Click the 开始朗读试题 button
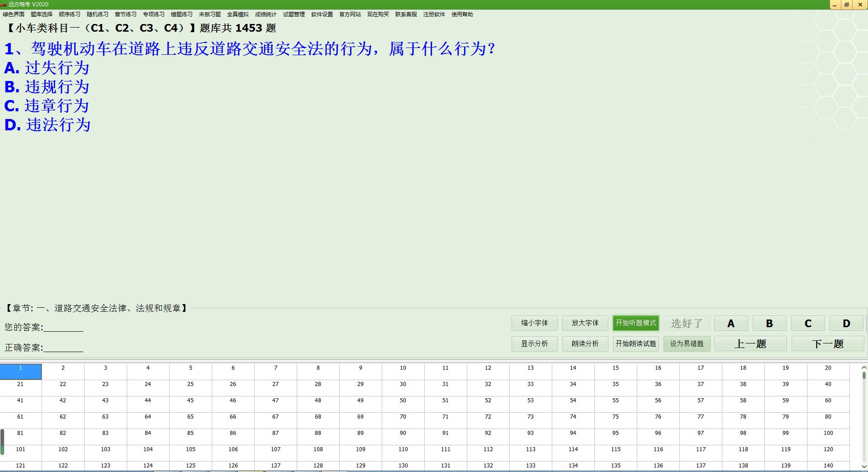Screen dimensions: 868x472 coord(636,344)
